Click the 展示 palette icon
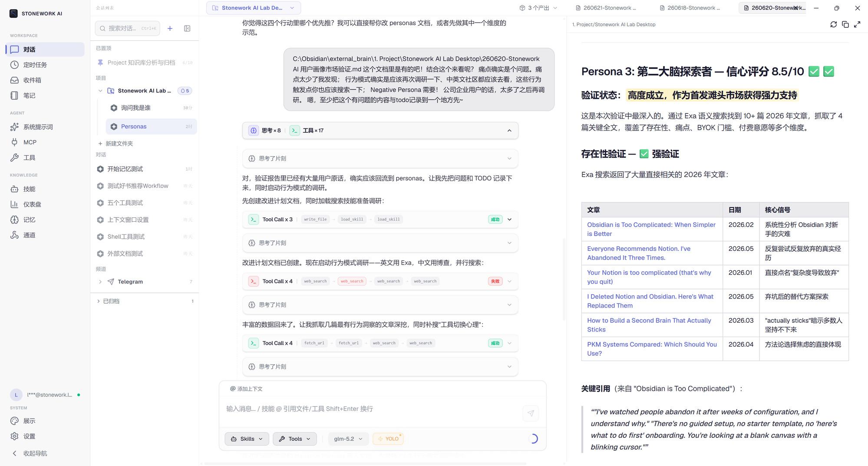The width and height of the screenshot is (868, 466). tap(15, 421)
